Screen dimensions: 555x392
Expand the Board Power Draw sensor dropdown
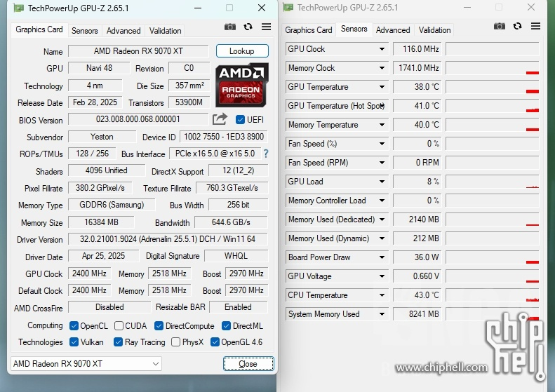tap(382, 257)
